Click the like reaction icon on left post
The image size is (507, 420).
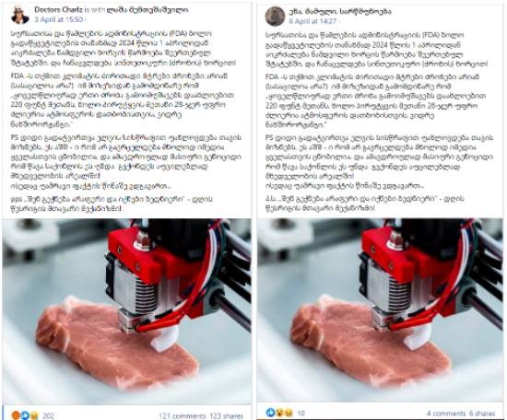click(x=25, y=415)
